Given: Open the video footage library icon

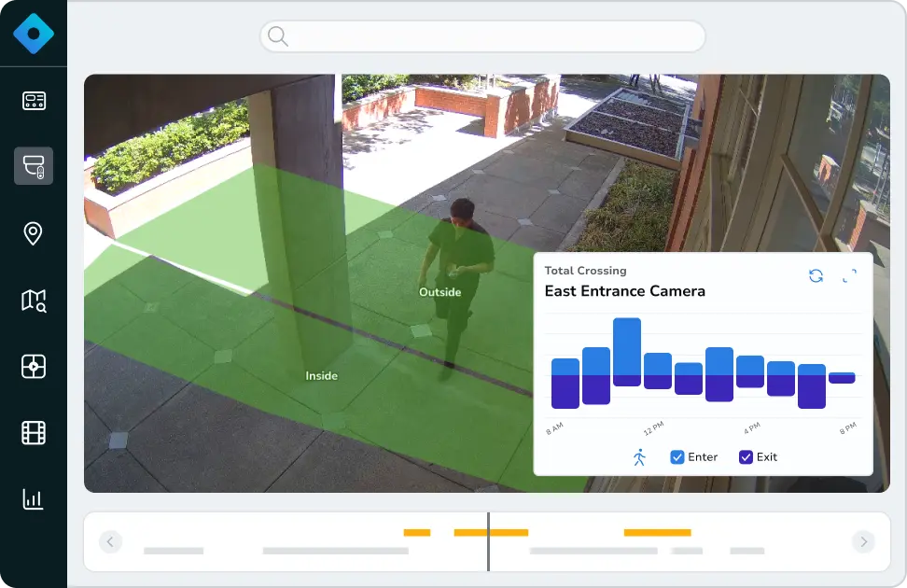Looking at the screenshot, I should click(33, 432).
